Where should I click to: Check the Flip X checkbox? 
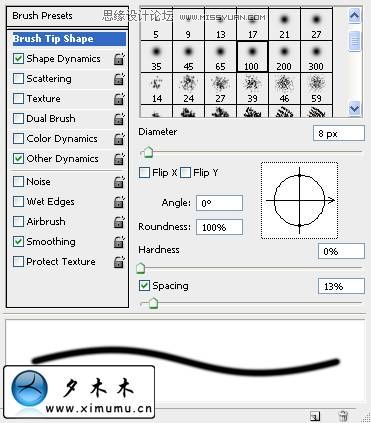coord(144,173)
